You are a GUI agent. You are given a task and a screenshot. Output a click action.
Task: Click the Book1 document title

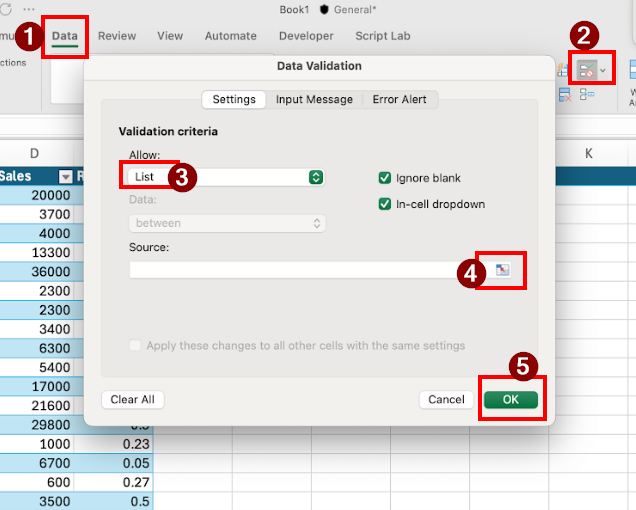point(294,10)
